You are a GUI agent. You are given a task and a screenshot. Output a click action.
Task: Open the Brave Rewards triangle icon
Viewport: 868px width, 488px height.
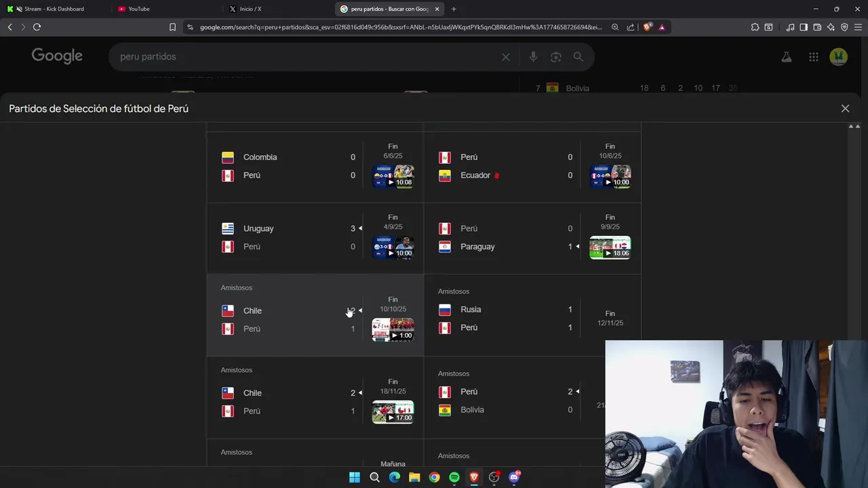coord(662,27)
